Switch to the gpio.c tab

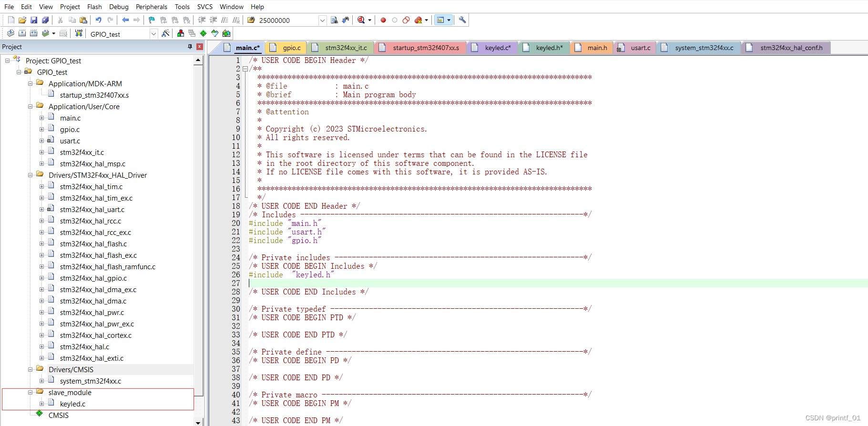pos(286,48)
